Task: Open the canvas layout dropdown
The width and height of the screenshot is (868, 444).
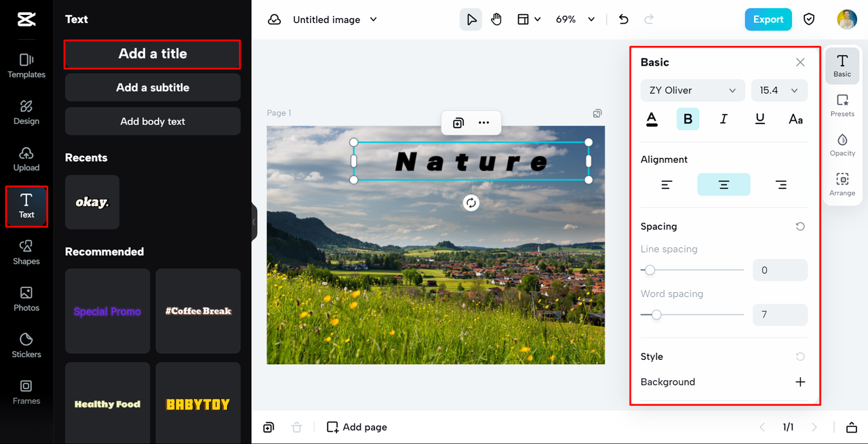Action: pos(529,20)
